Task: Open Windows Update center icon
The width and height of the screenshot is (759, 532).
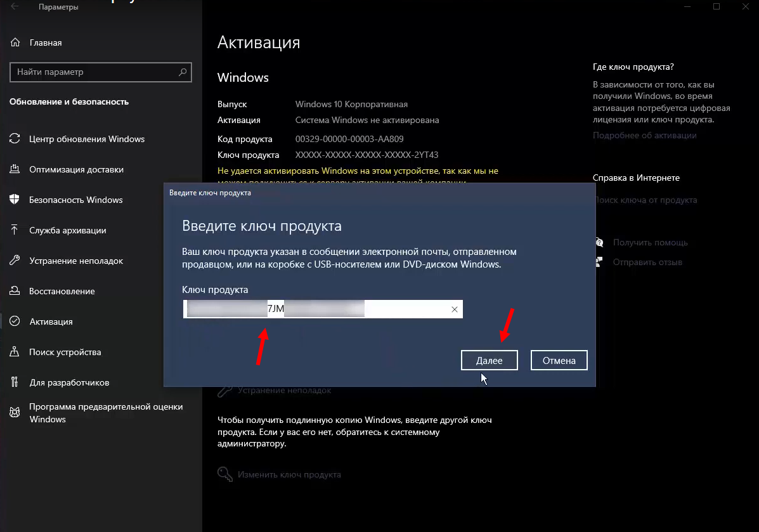Action: (x=15, y=139)
